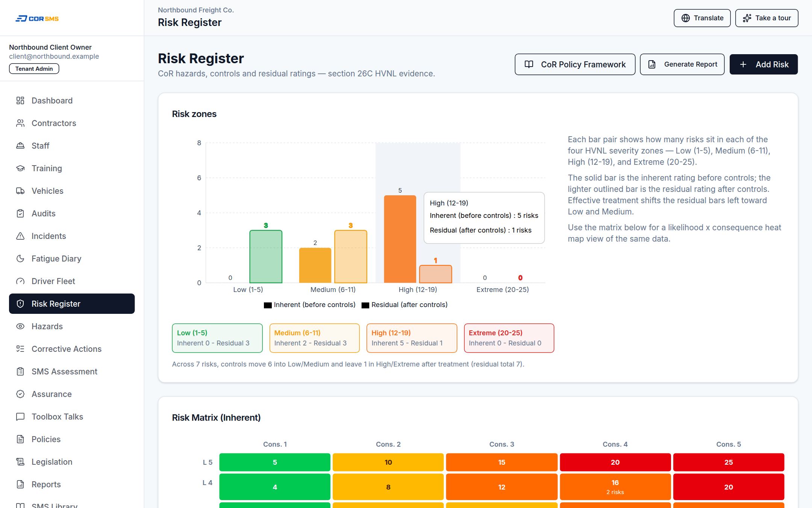Click the High inherent bar showing 5

(x=400, y=239)
